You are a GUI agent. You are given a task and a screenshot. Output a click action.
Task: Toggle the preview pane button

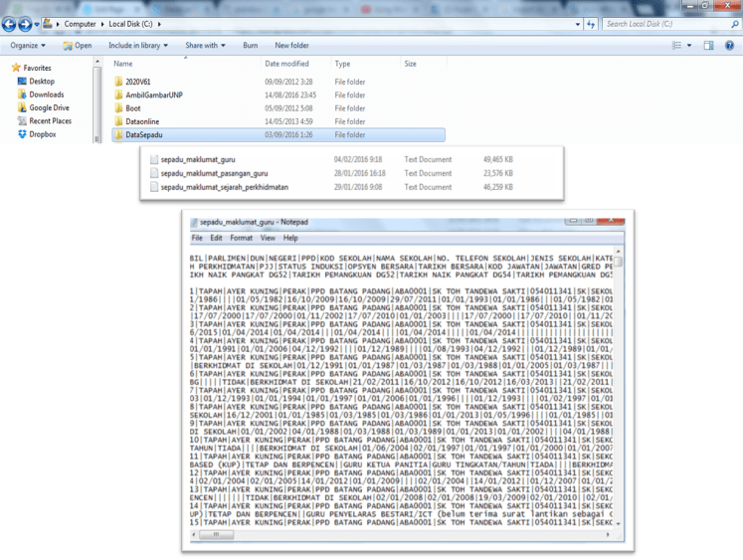click(x=711, y=45)
